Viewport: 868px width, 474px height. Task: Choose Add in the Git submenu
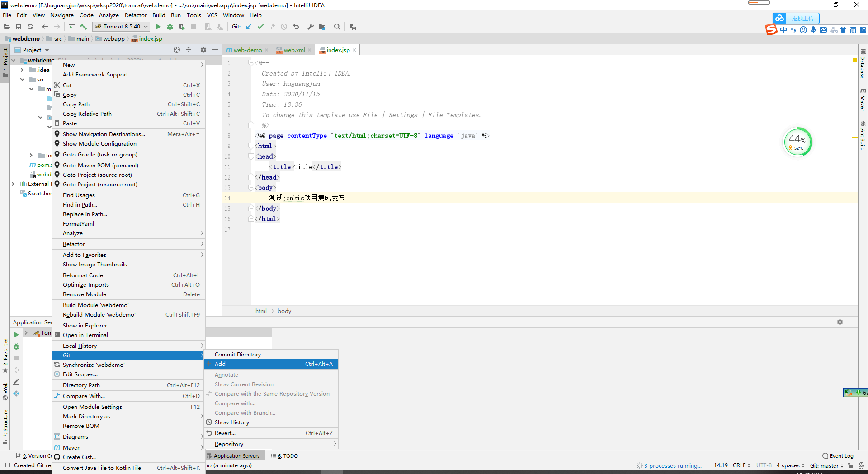coord(271,364)
